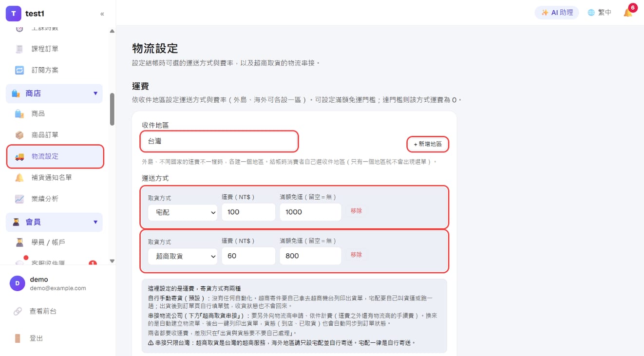Open the notification bell
The height and width of the screenshot is (356, 644).
(628, 13)
